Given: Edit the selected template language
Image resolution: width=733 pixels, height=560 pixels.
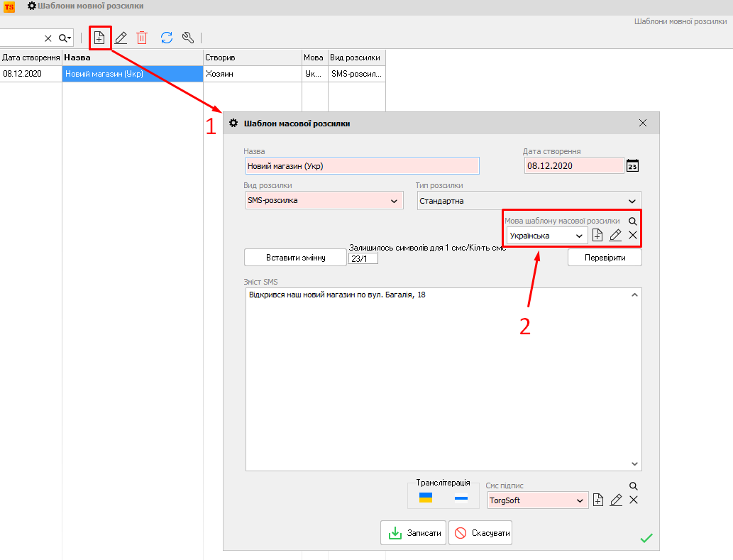Looking at the screenshot, I should [615, 236].
